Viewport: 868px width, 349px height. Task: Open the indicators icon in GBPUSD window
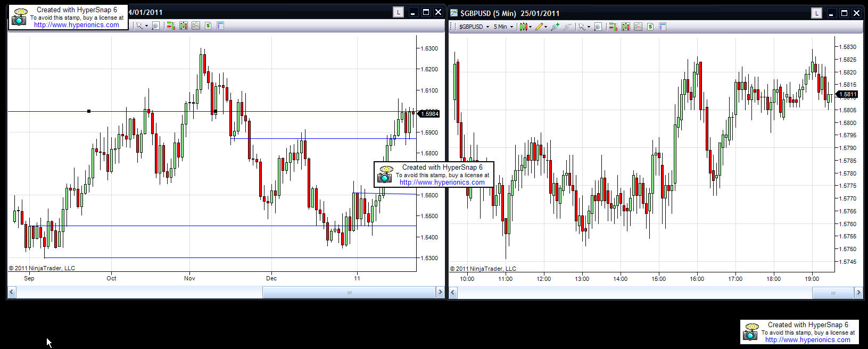coord(638,27)
